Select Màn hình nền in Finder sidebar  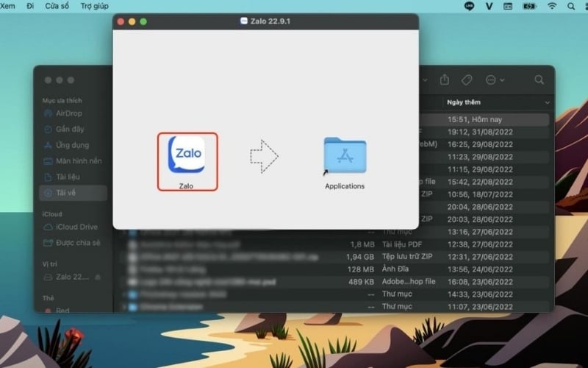tap(73, 161)
